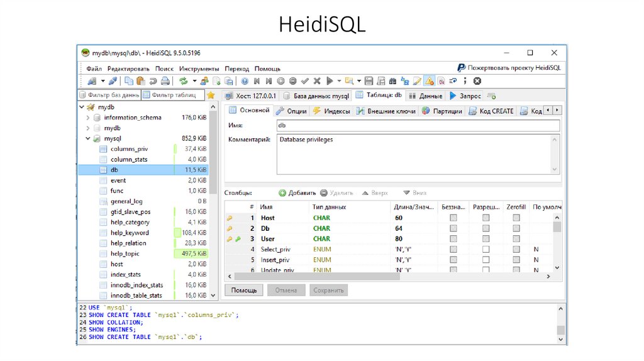Viewport: 644px width, 361px height.
Task: Open the session manager icon
Action: tap(92, 81)
